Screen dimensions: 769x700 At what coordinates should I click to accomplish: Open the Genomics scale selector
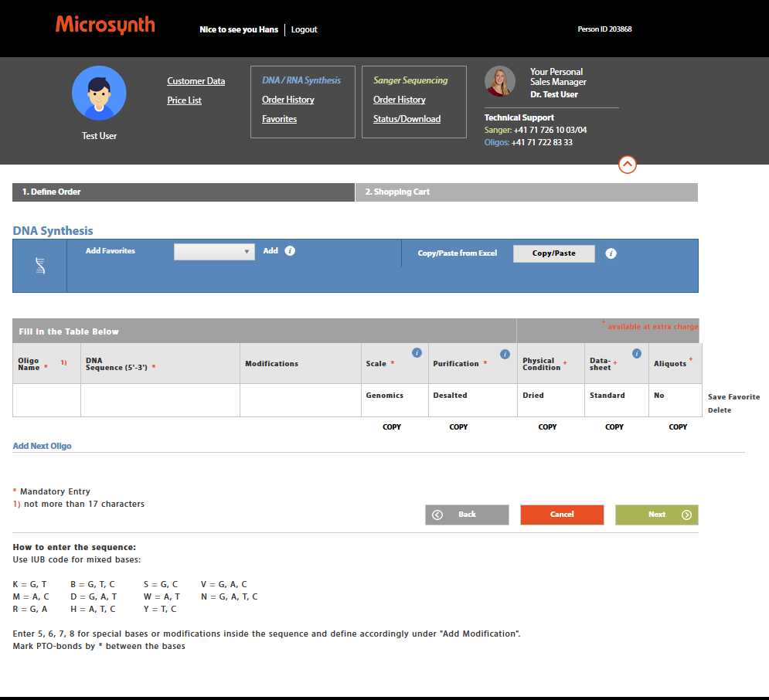click(395, 396)
